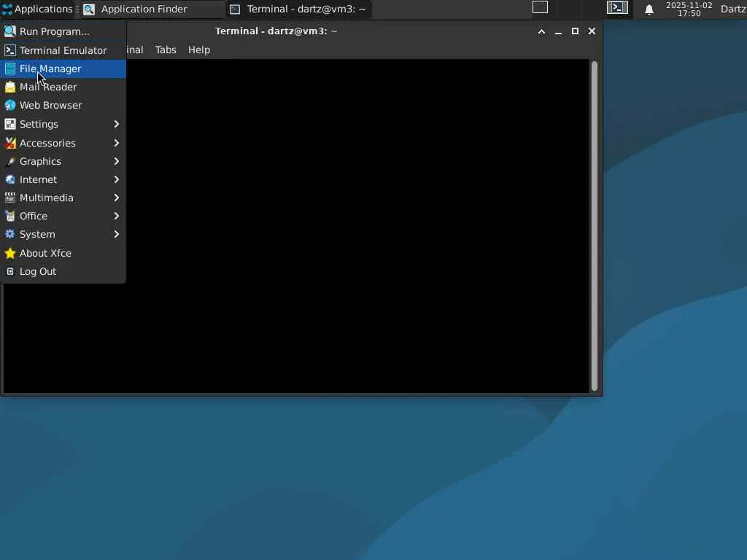The width and height of the screenshot is (747, 560).
Task: Expand the Settings submenu arrow
Action: click(x=116, y=124)
